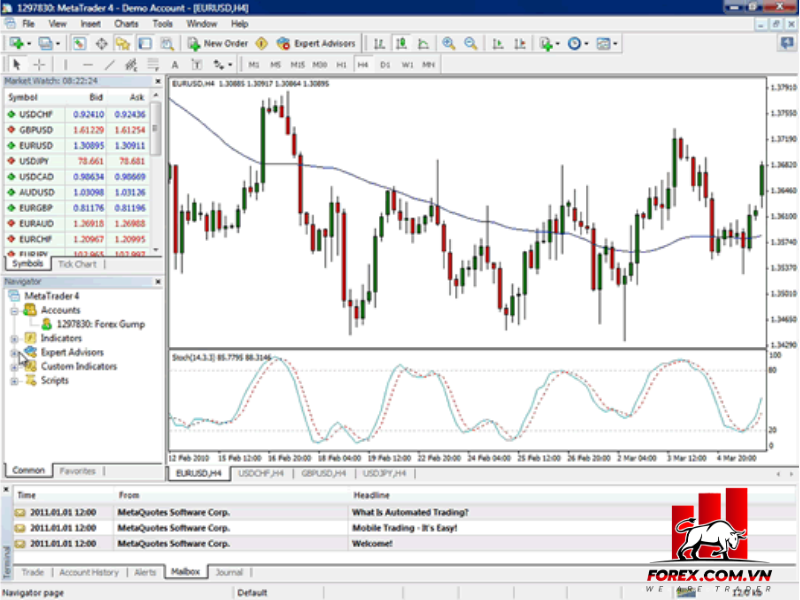Click the yellow MetaEditor diamond icon
800x600 pixels.
pyautogui.click(x=262, y=43)
